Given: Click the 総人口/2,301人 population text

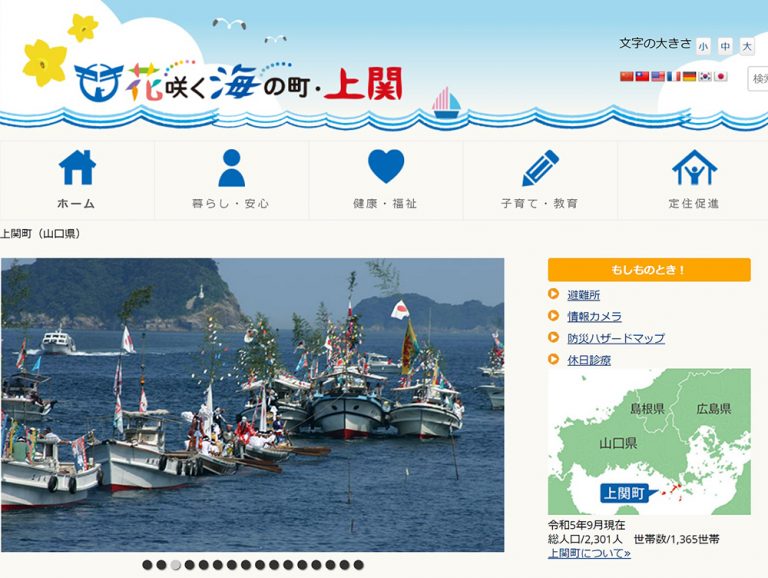Looking at the screenshot, I should 585,539.
